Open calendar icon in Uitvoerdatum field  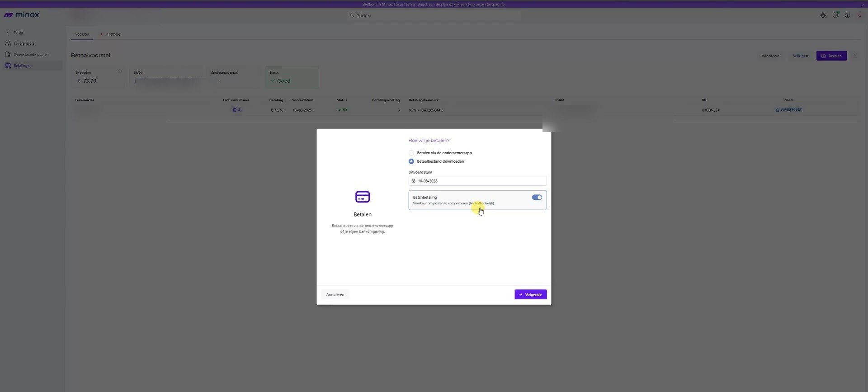(x=413, y=181)
